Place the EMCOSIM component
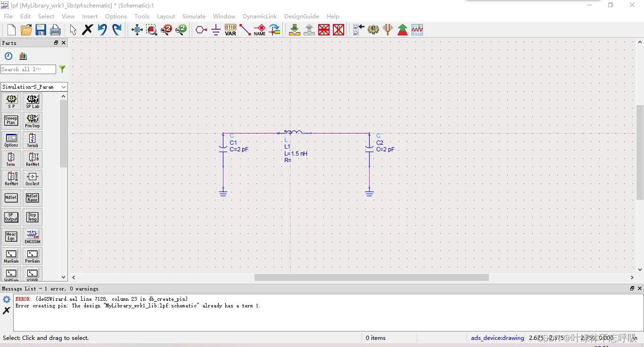The height and width of the screenshot is (347, 644). pyautogui.click(x=33, y=237)
